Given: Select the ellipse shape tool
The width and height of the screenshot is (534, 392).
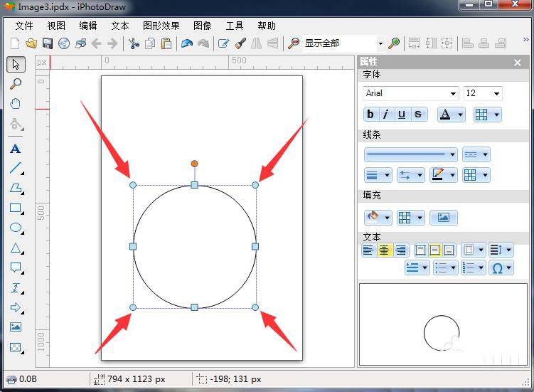Looking at the screenshot, I should (16, 228).
